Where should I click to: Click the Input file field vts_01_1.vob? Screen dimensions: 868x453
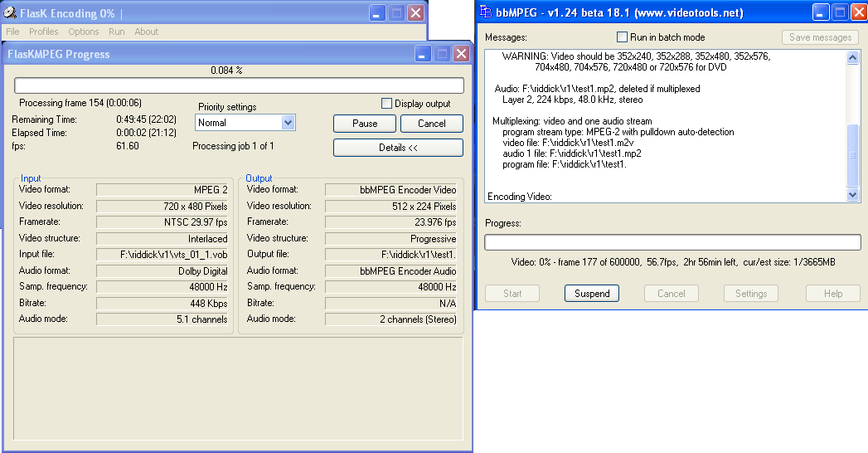point(162,255)
